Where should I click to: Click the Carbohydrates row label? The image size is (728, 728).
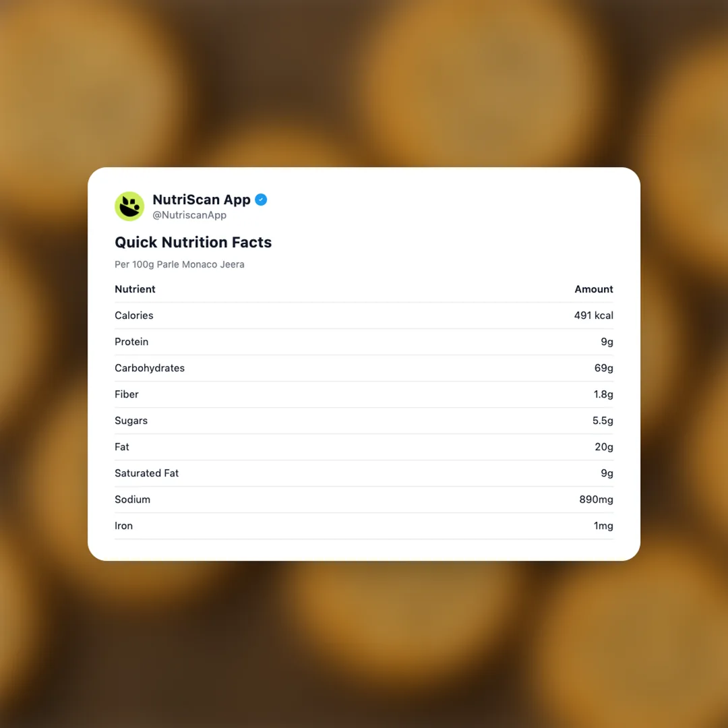(150, 368)
